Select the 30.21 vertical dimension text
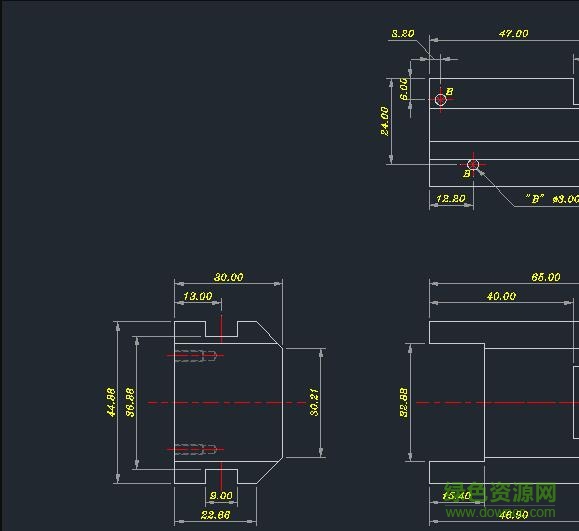 tap(314, 402)
